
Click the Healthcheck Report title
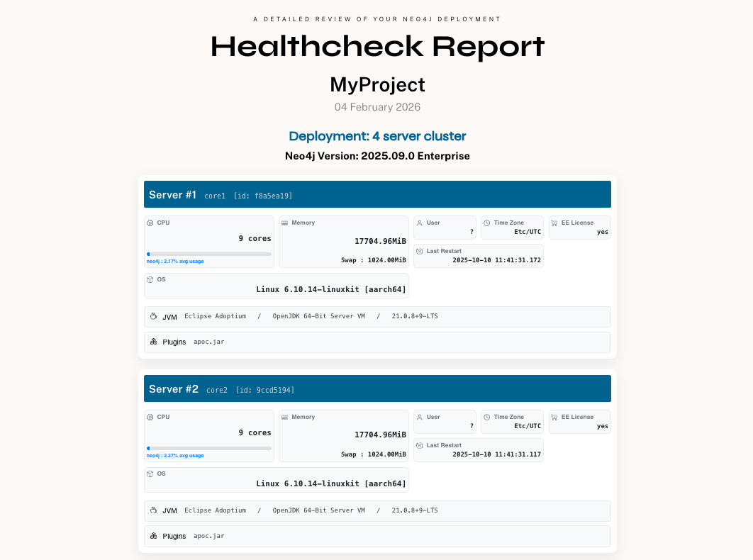[x=377, y=47]
